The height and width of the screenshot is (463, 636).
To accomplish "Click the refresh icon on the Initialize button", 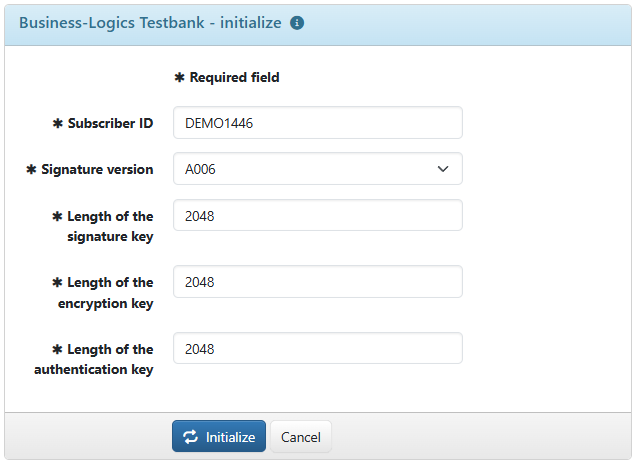I will (x=190, y=437).
